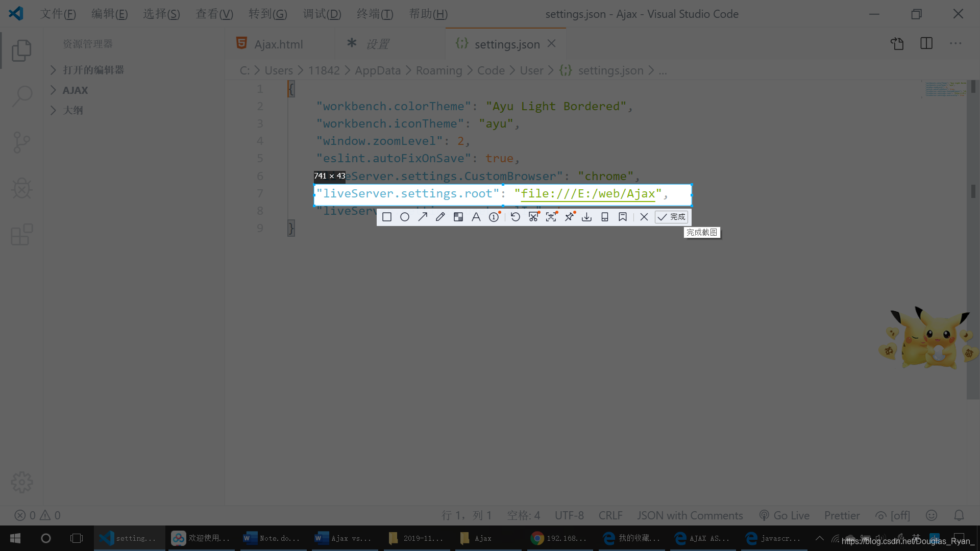Viewport: 980px width, 551px height.
Task: Click the 完成 finish screenshot button
Action: (672, 217)
